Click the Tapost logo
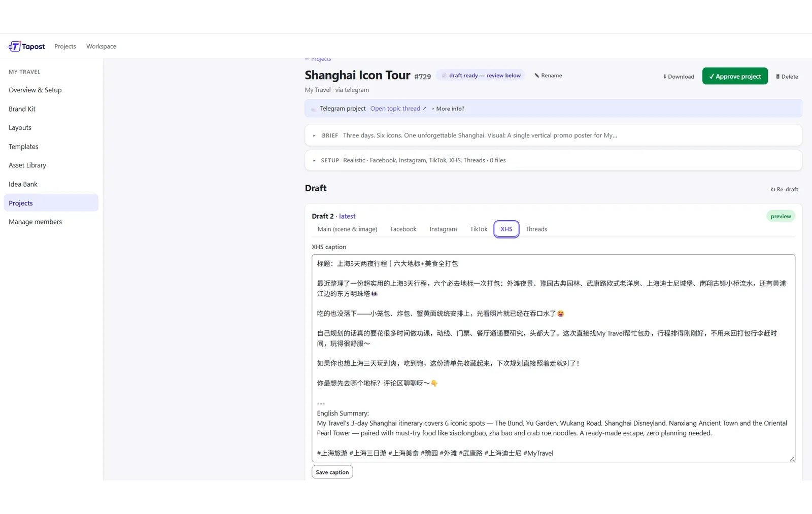 pyautogui.click(x=26, y=46)
